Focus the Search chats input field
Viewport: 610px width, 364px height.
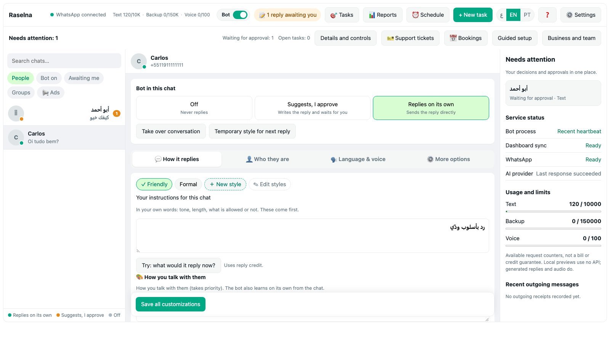tap(64, 61)
